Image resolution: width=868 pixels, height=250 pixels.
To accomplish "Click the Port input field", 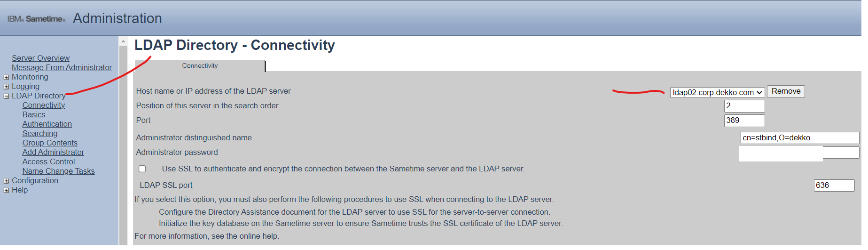I will (x=744, y=121).
